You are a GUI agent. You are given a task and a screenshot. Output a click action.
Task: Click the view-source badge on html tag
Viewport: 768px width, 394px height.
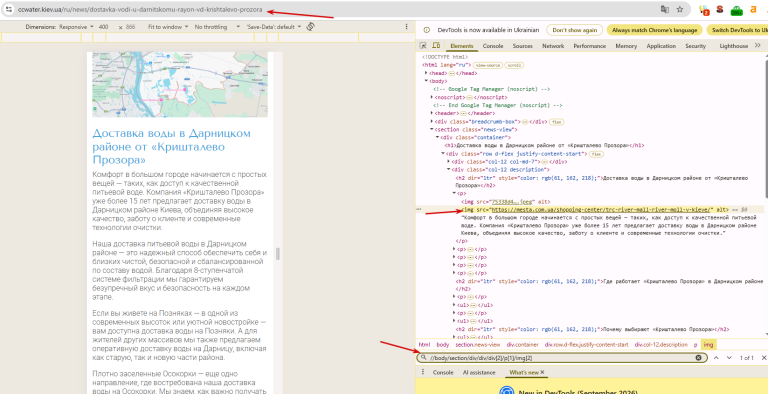tap(489, 65)
